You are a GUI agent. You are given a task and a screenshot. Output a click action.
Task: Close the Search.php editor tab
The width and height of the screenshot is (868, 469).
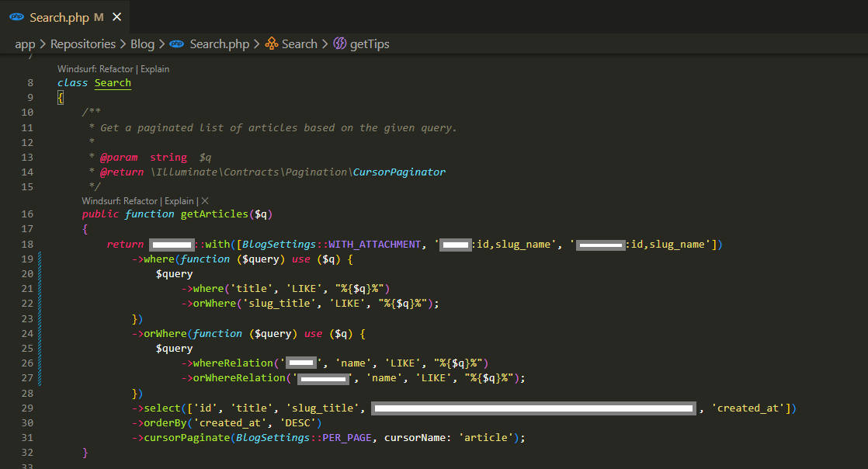click(x=116, y=17)
